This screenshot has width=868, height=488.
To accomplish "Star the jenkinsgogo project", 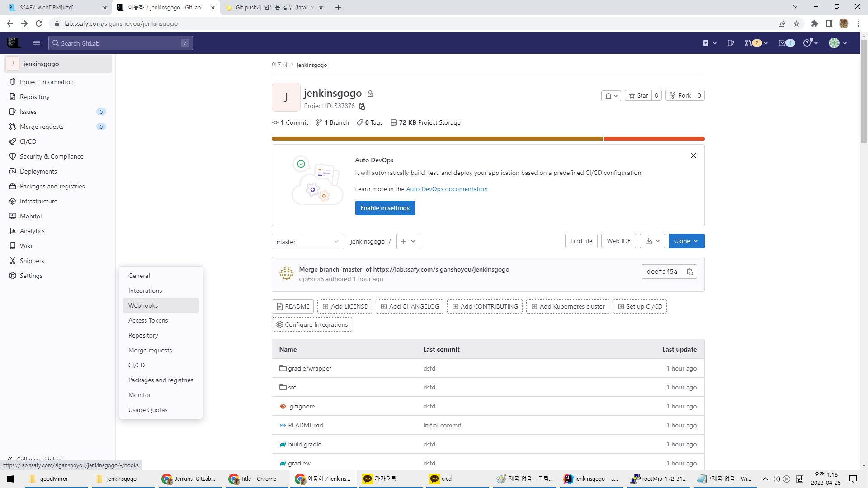I will (x=638, y=95).
